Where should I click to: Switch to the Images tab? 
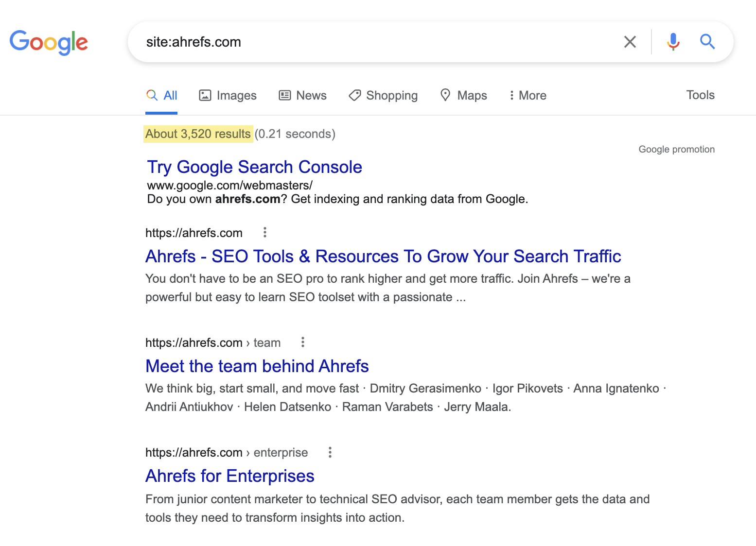click(x=228, y=96)
